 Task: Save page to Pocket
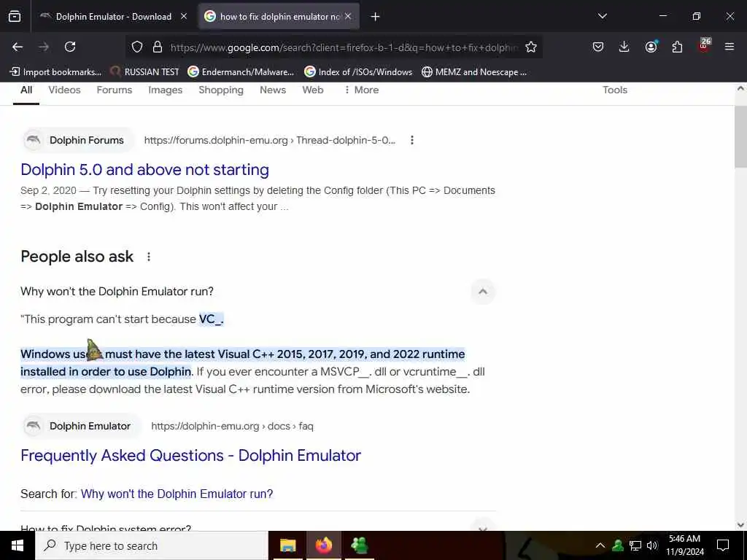[x=598, y=47]
